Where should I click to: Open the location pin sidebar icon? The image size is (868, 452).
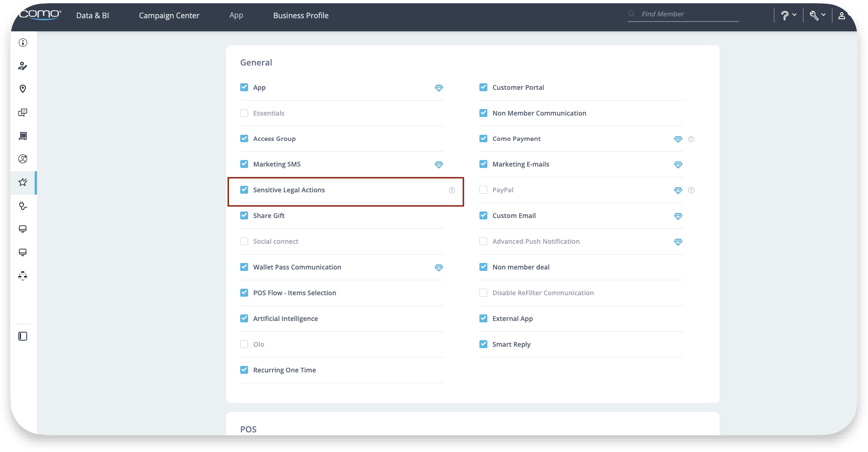click(22, 89)
